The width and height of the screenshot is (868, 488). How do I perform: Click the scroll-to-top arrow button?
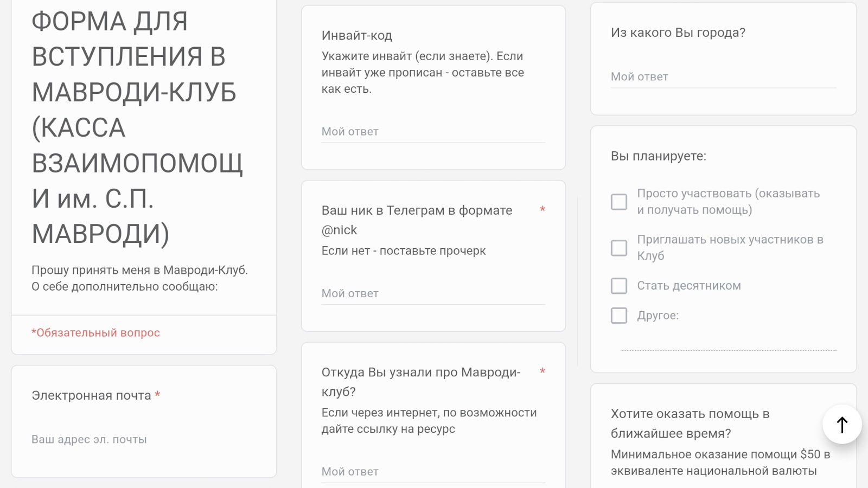[842, 425]
